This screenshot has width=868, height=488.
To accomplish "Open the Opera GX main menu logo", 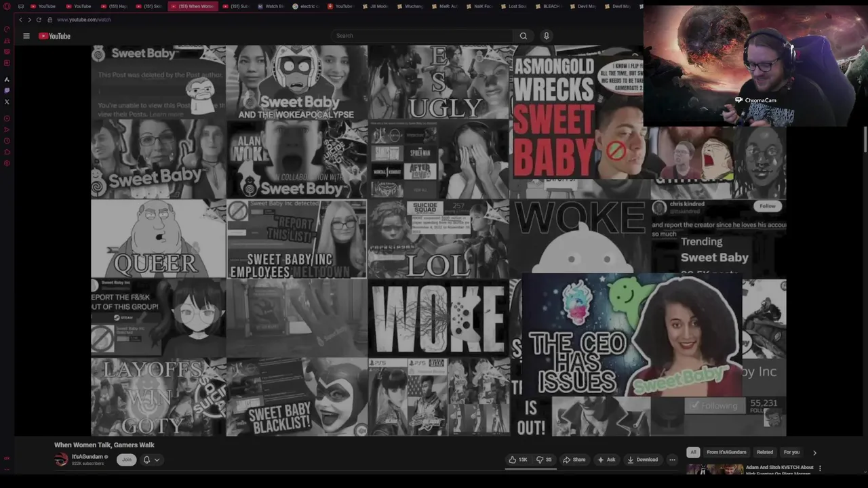I will [x=7, y=6].
